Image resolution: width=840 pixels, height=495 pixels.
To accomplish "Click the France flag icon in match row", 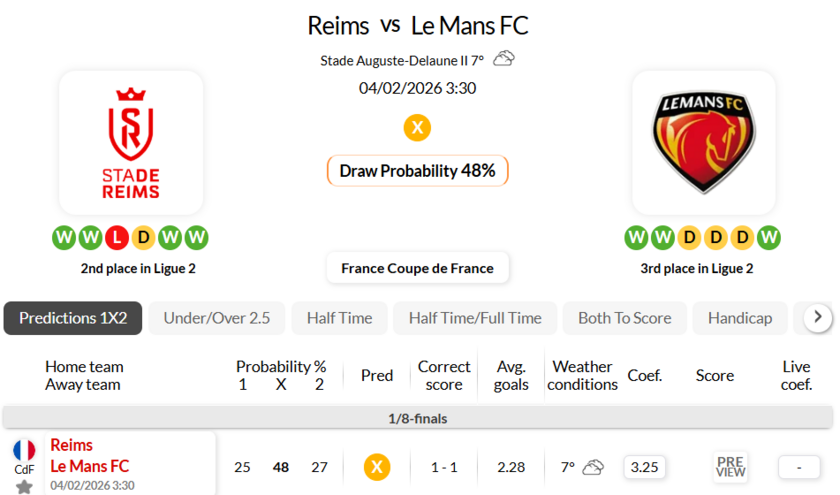I will click(24, 450).
